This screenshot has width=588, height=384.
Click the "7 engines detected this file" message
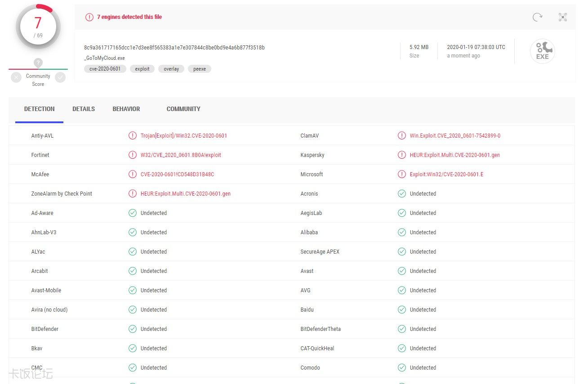(x=129, y=17)
